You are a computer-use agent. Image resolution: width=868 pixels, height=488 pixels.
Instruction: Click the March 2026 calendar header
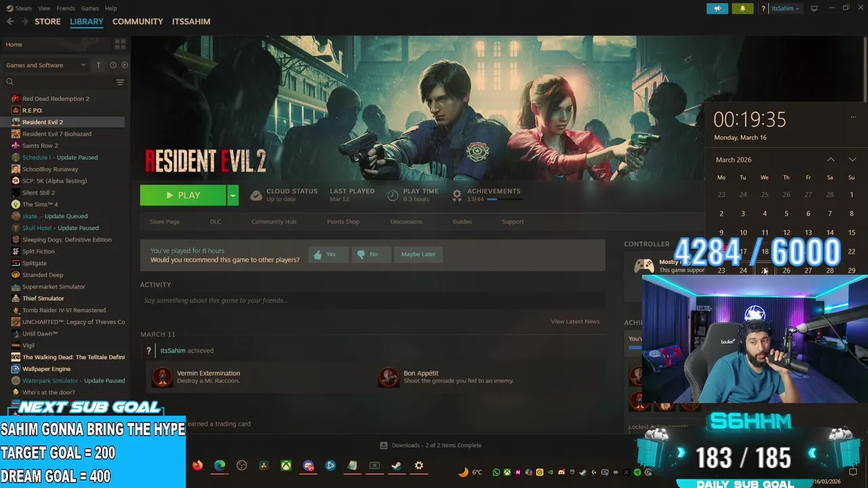(x=734, y=160)
